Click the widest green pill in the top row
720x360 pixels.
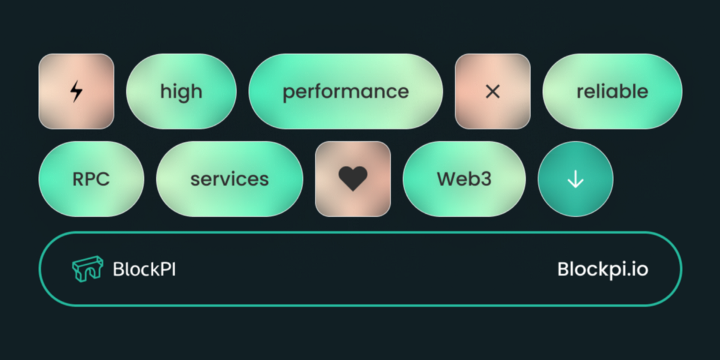point(346,91)
